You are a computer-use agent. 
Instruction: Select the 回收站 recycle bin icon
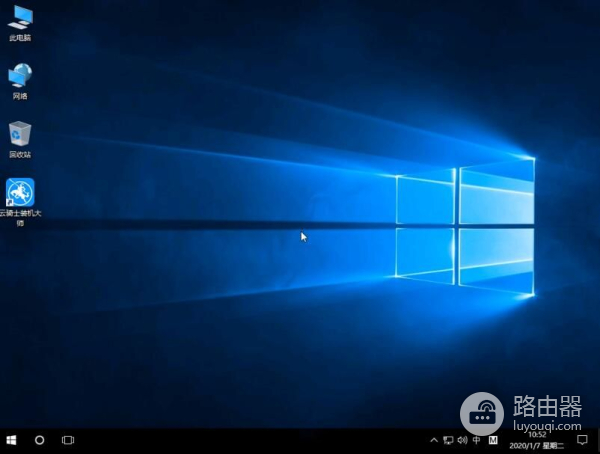[x=20, y=140]
